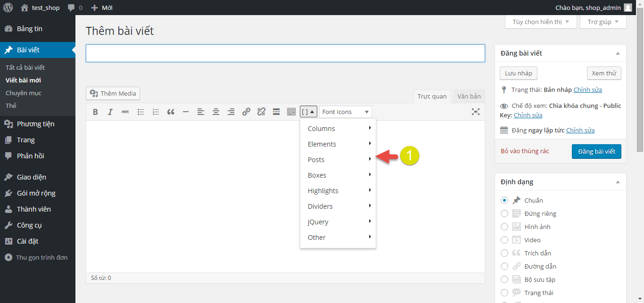
Task: Click the Thêm Media button
Action: pos(113,93)
